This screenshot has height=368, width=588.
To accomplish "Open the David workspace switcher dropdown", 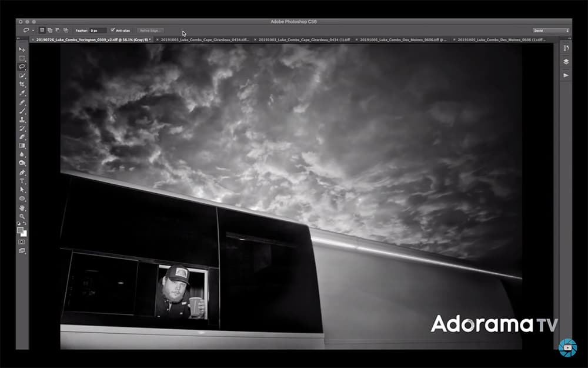I will point(550,30).
